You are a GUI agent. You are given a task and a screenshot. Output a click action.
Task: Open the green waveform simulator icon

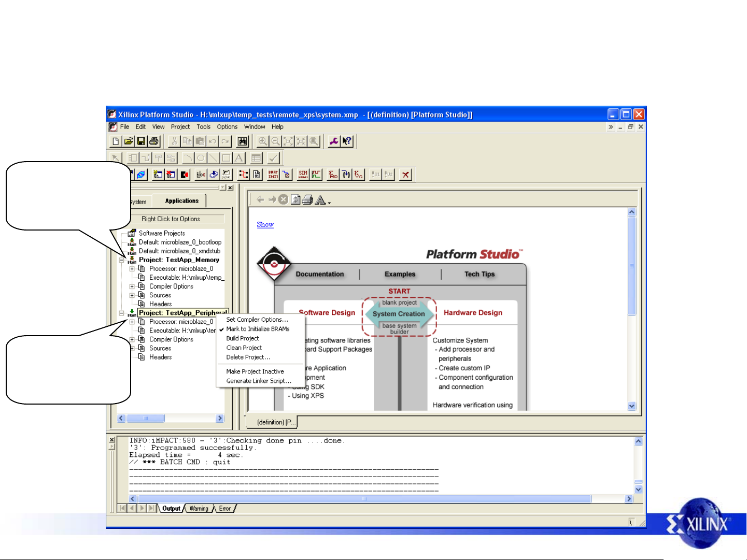316,175
